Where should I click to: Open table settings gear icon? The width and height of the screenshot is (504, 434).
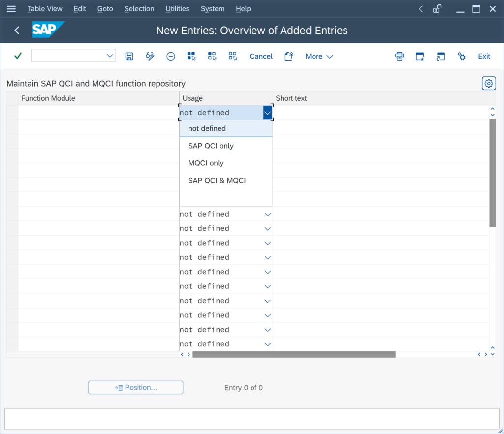[x=489, y=84]
